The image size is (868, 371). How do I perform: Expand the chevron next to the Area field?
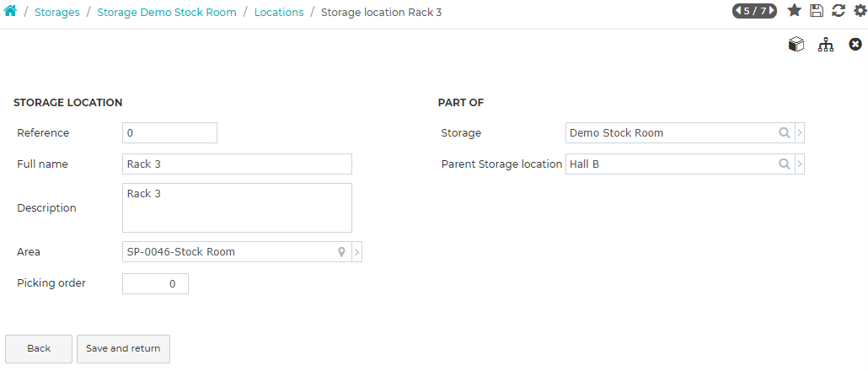pos(357,252)
